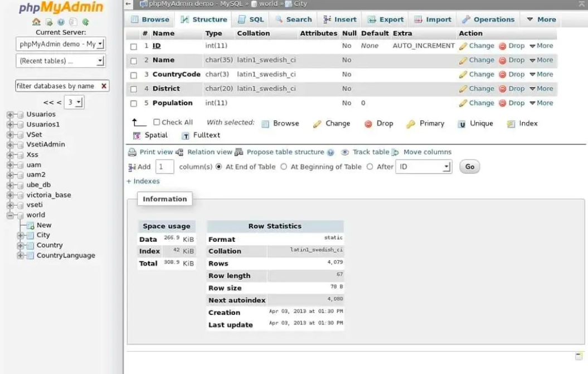Image resolution: width=588 pixels, height=374 pixels.
Task: Click the filter databases by name field
Action: click(58, 86)
